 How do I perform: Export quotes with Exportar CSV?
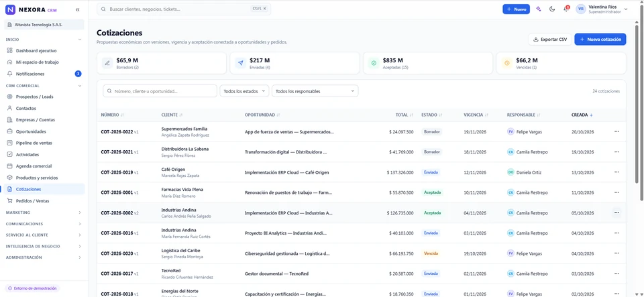pyautogui.click(x=549, y=40)
